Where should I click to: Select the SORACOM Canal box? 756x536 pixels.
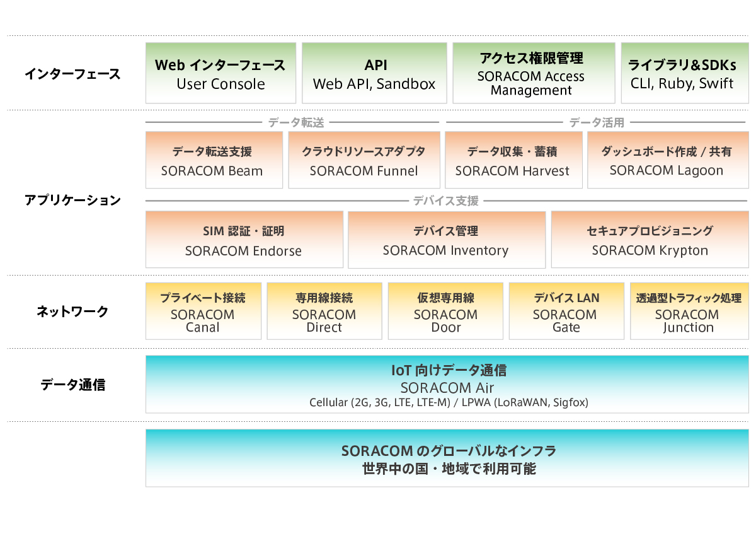click(203, 311)
